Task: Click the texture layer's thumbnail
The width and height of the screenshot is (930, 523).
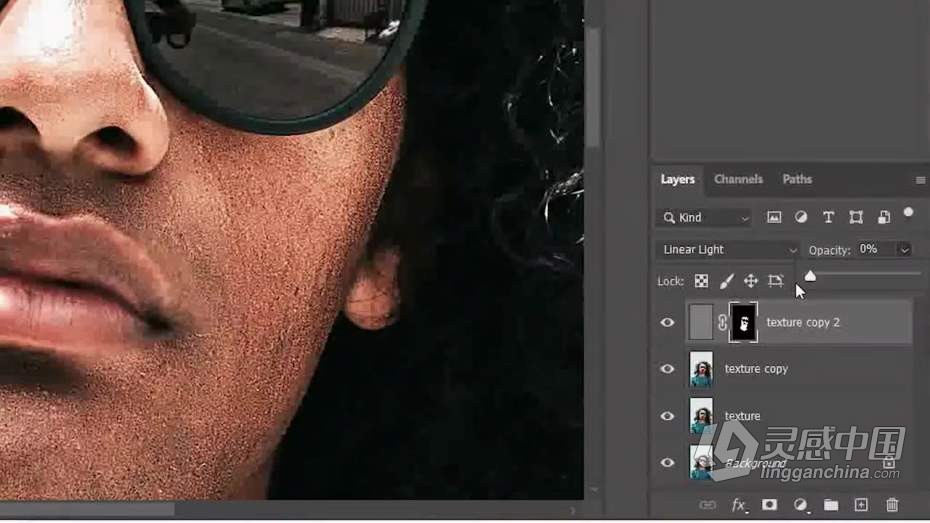Action: click(x=701, y=416)
